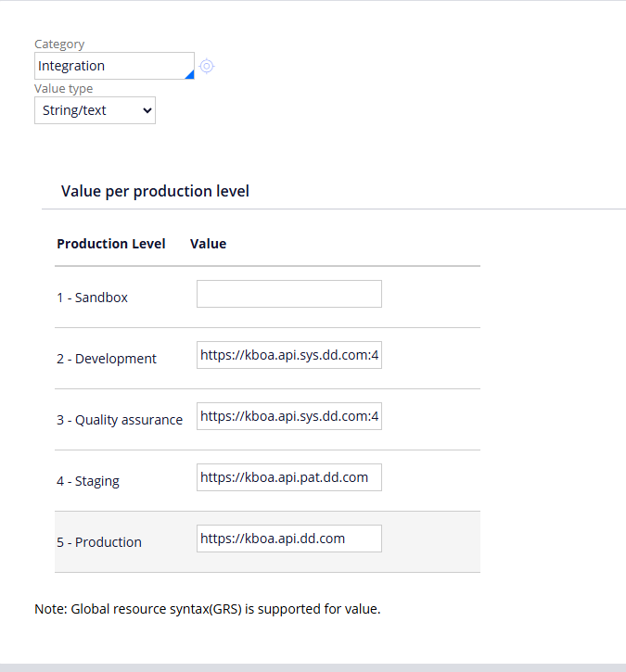
Task: Click the Category field containing Integration
Action: pyautogui.click(x=114, y=66)
